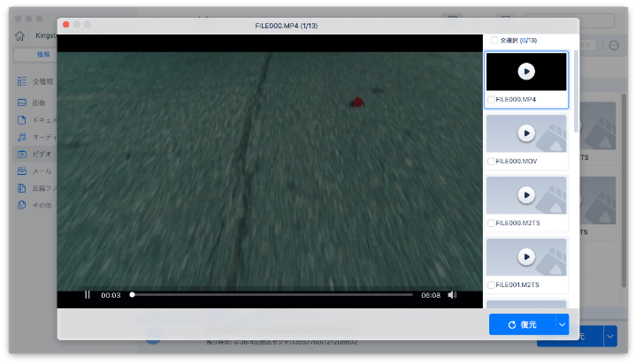636x364 pixels.
Task: Select the 画像 images category icon
Action: point(22,102)
